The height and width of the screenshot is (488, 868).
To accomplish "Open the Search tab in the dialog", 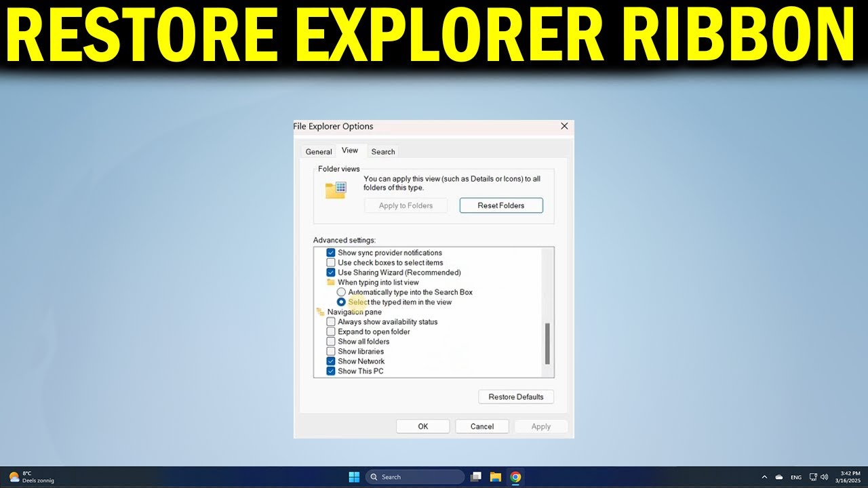I will 383,152.
